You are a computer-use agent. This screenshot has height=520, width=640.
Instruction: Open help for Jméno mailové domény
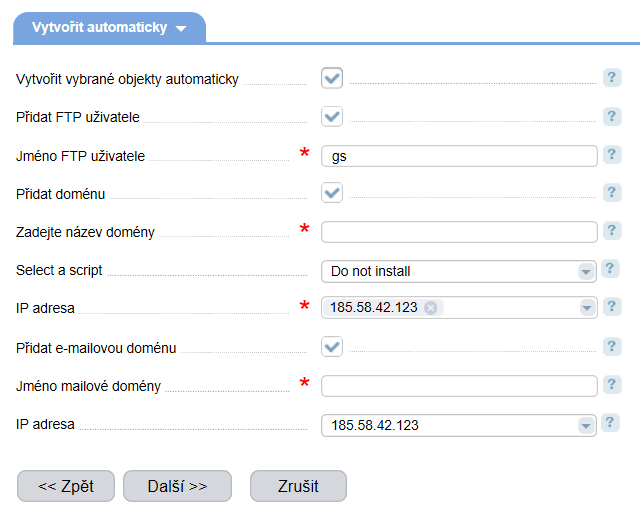pos(612,384)
